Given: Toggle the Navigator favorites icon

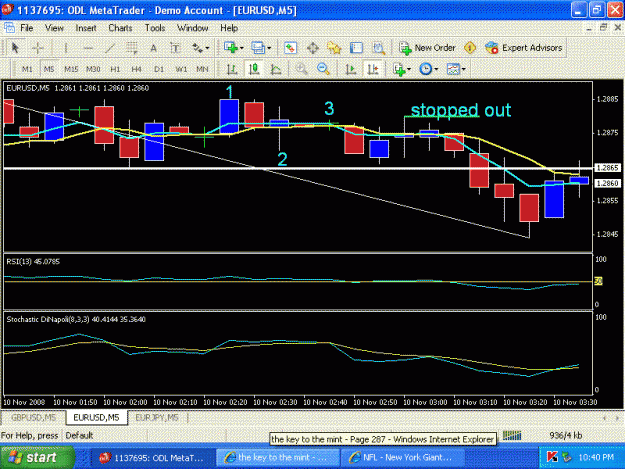Looking at the screenshot, I should (334, 48).
